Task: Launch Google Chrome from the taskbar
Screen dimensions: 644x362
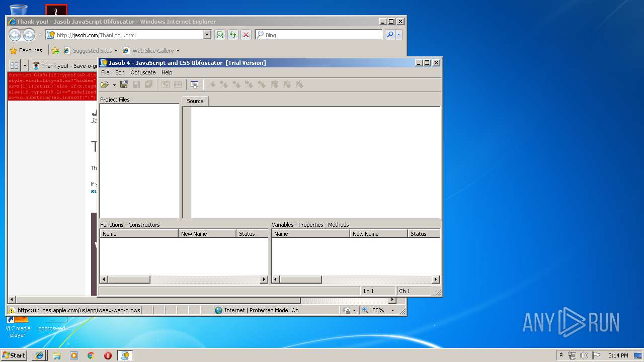Action: 91,355
